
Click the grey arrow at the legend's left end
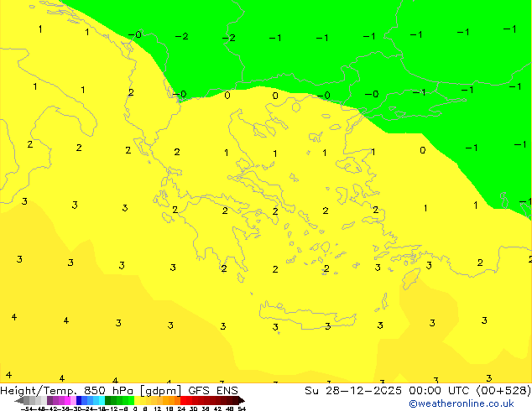(x=19, y=400)
